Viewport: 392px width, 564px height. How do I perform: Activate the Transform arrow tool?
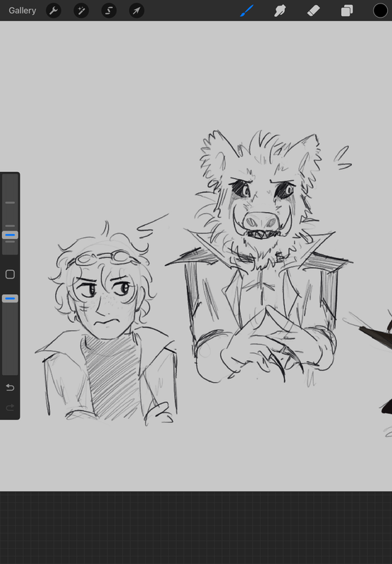point(137,11)
